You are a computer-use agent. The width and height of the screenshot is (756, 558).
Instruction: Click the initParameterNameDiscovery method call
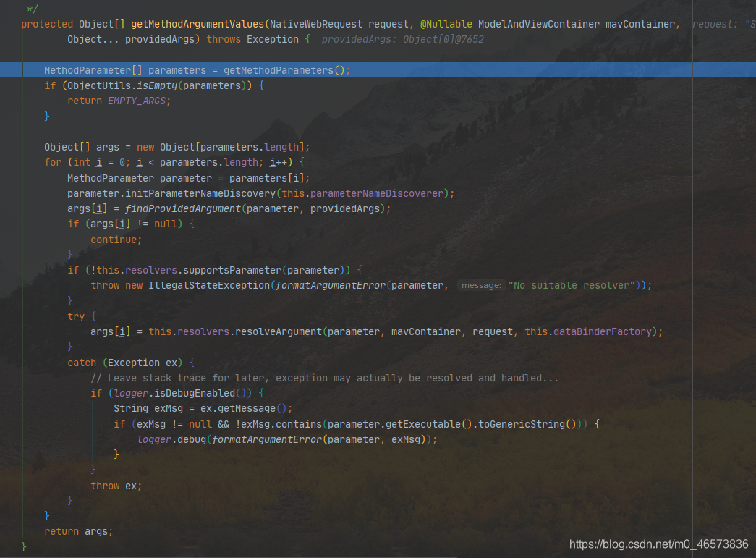200,193
